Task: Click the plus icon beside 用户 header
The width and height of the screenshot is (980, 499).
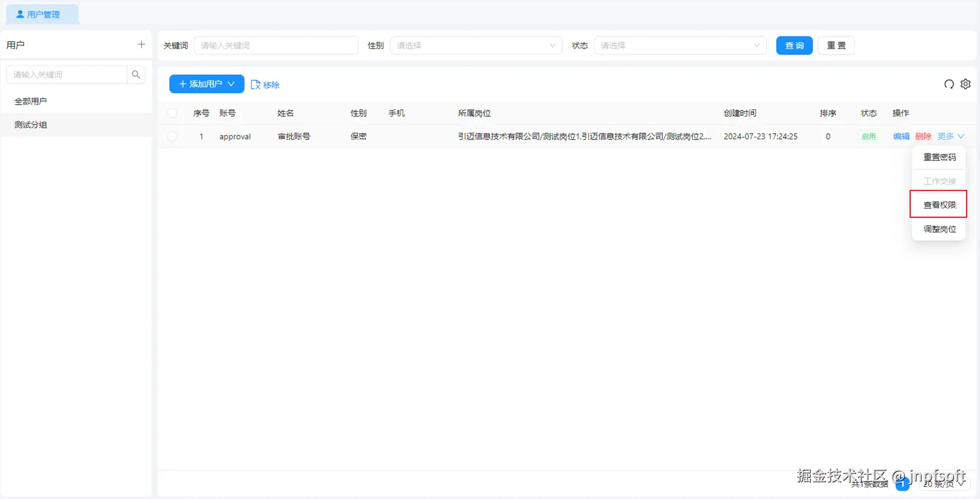Action: pyautogui.click(x=141, y=45)
